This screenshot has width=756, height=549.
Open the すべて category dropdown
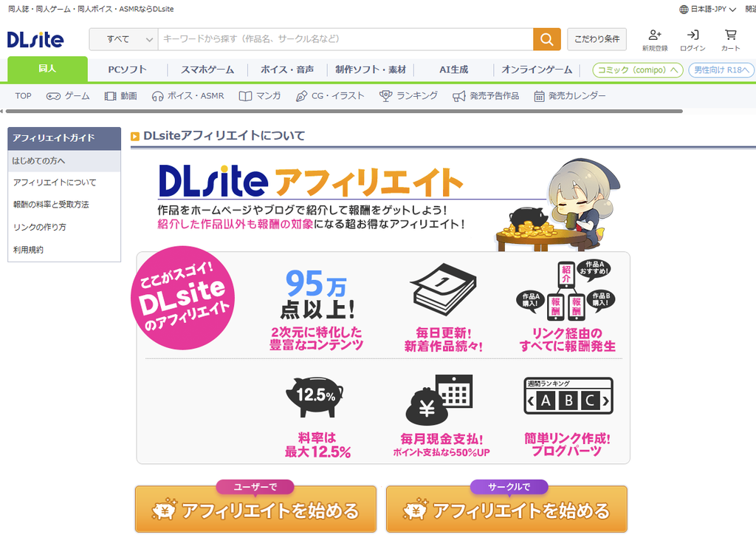pos(124,39)
